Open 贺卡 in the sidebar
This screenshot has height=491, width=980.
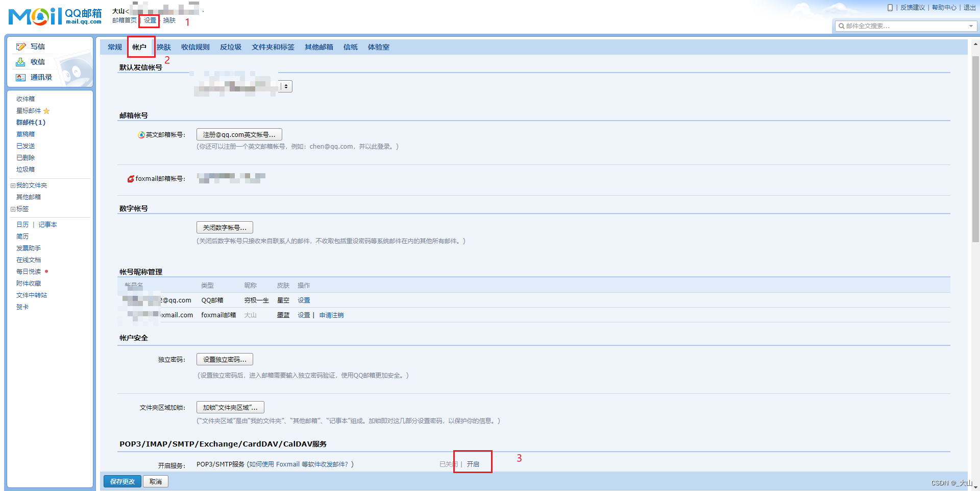coord(22,307)
